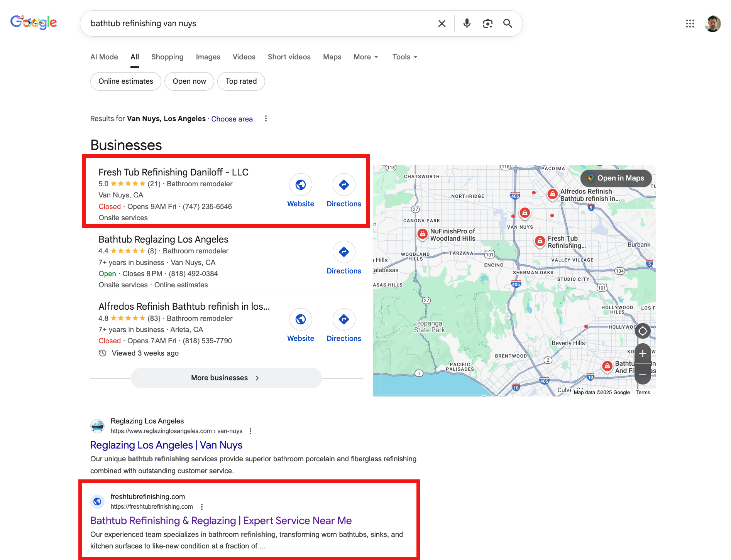Enable the Open now filter

(189, 81)
